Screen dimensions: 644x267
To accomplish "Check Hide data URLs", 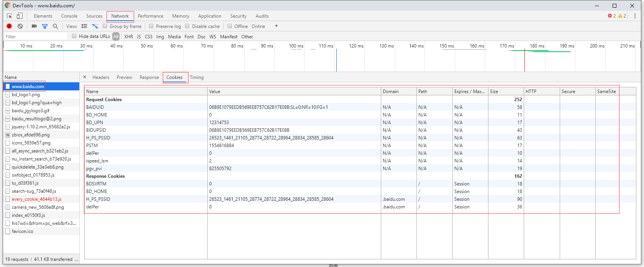I will pyautogui.click(x=74, y=36).
